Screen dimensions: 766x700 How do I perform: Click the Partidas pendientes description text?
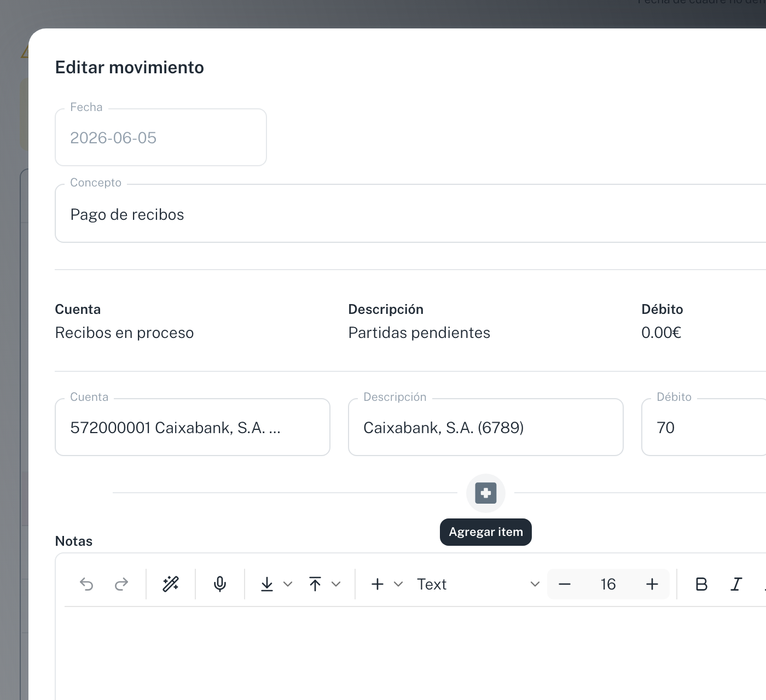click(419, 332)
